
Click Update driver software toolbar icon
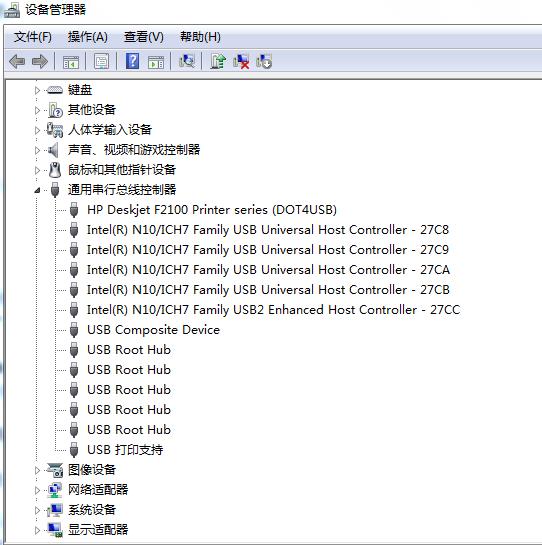pyautogui.click(x=218, y=61)
